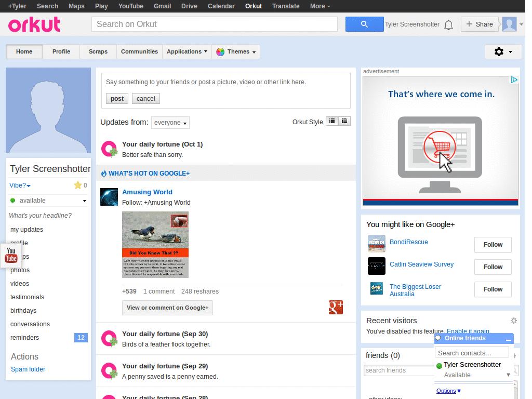Viewport: 532px width, 399px height.
Task: Switch to expanded Orkut Style list view
Action: 332,121
